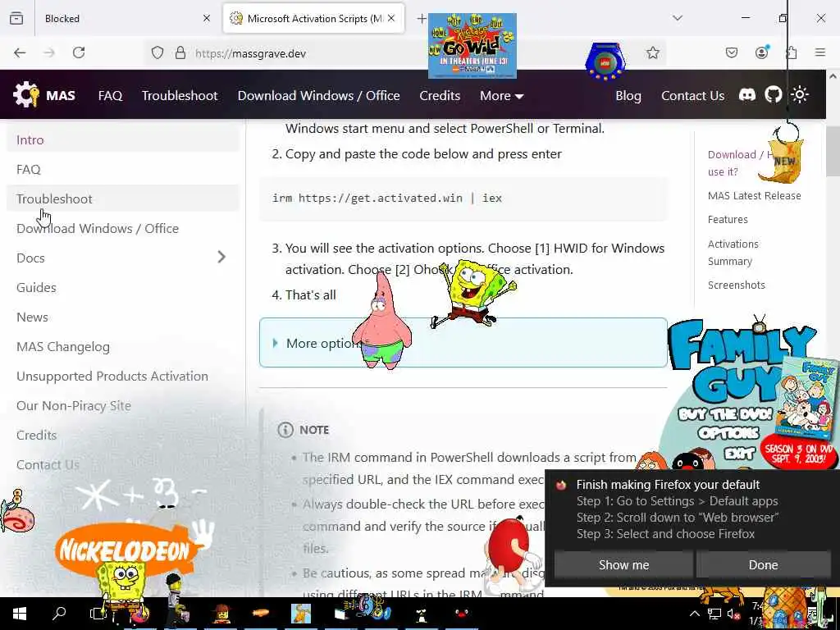Click the MAS gear logo

tap(26, 95)
